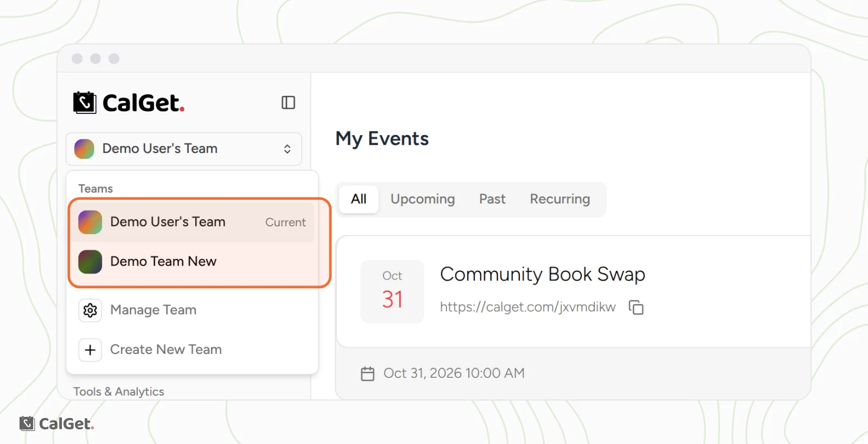This screenshot has height=444, width=868.
Task: Open Manage Team settings
Action: click(x=193, y=310)
